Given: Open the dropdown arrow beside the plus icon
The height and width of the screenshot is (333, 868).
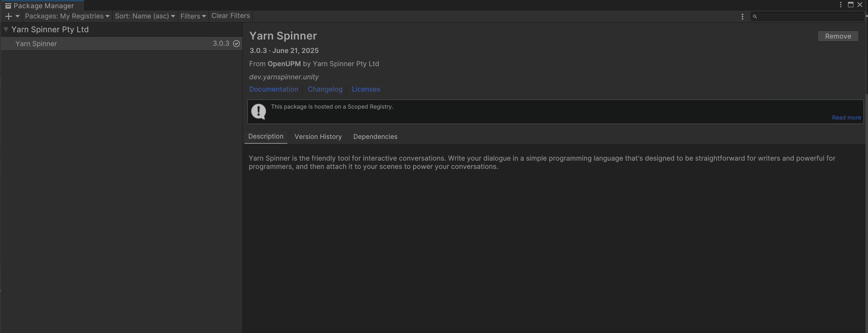Looking at the screenshot, I should [17, 16].
